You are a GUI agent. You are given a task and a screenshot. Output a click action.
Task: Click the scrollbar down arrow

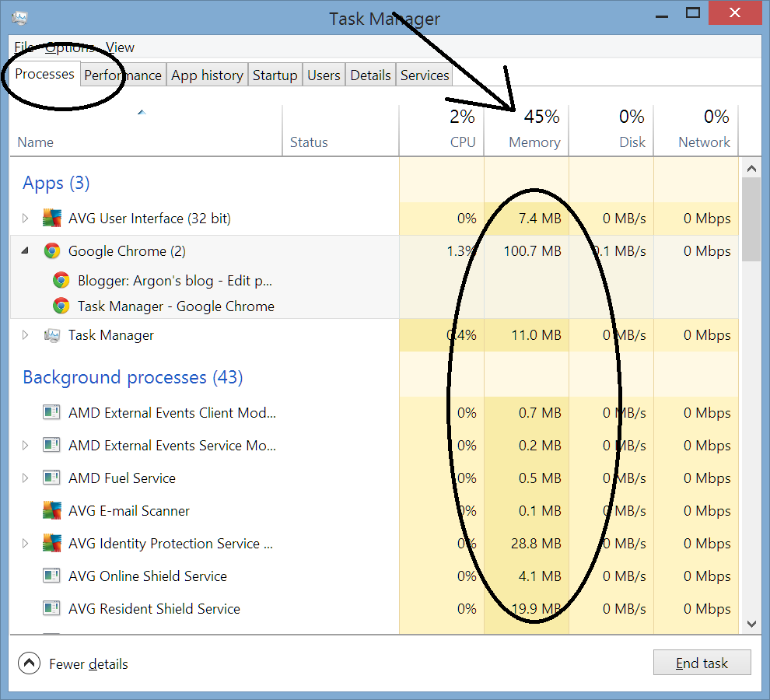(x=751, y=623)
